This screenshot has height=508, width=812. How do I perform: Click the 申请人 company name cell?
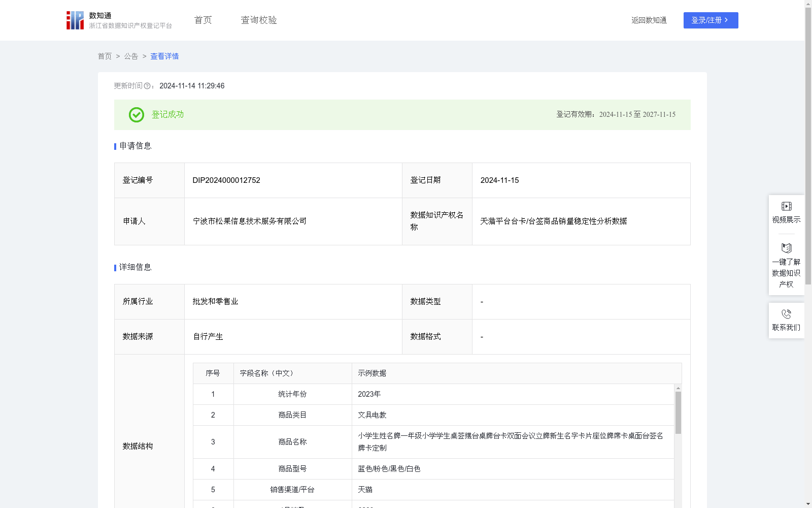[x=249, y=221]
